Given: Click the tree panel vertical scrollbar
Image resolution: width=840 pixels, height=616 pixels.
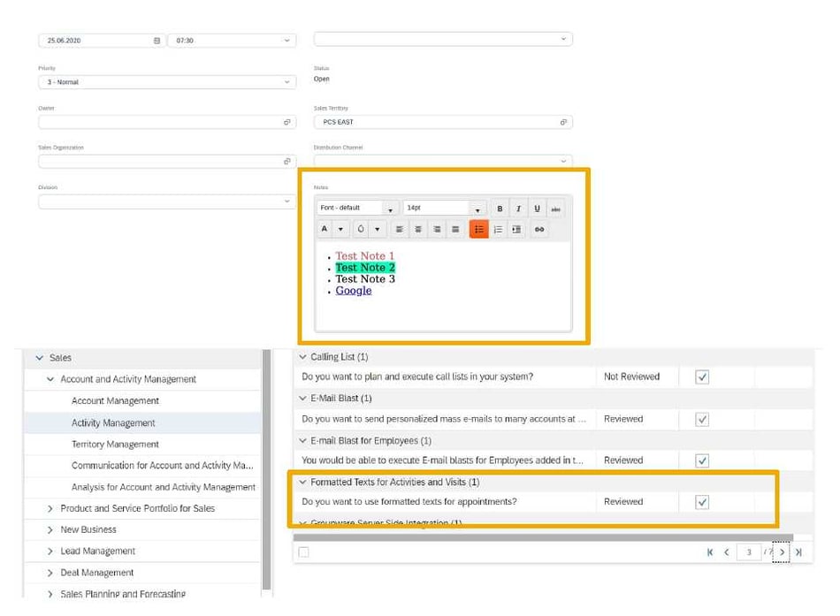Looking at the screenshot, I should pyautogui.click(x=266, y=470).
